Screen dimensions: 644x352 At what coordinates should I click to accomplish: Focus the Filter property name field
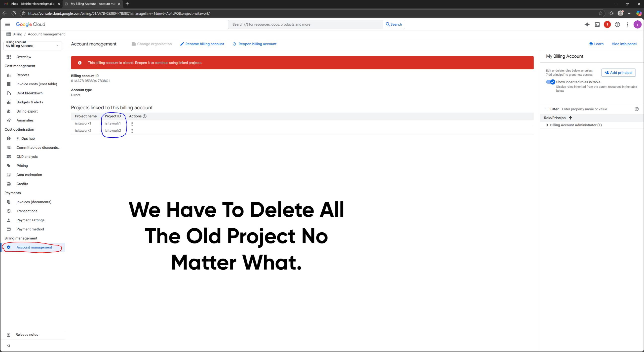[x=597, y=109]
